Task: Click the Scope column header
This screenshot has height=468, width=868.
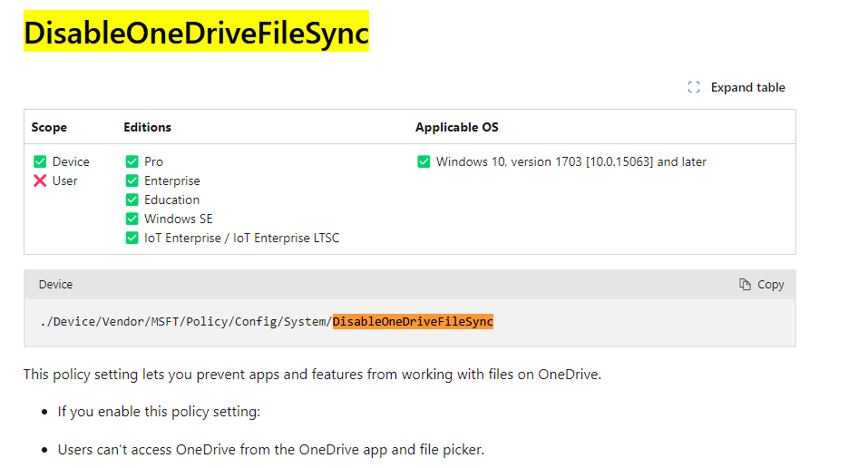Action: 49,127
